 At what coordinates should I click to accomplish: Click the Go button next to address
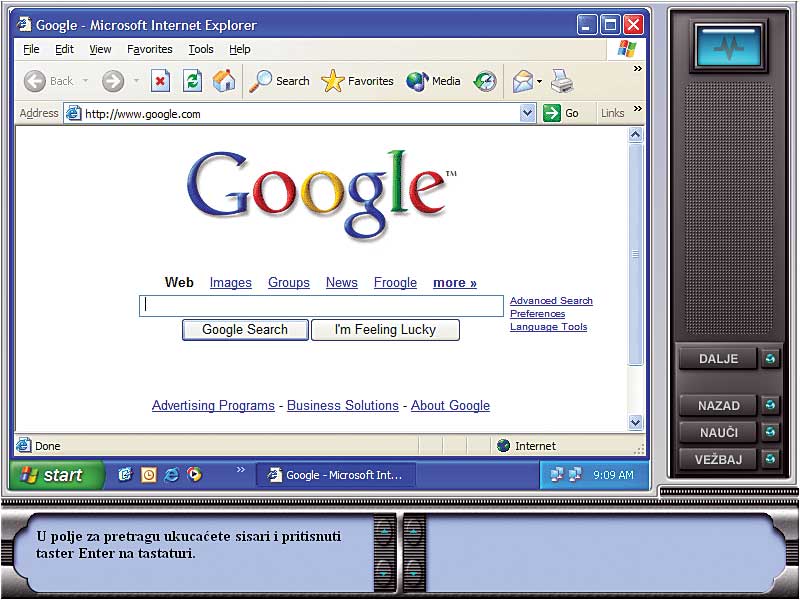pyautogui.click(x=561, y=113)
